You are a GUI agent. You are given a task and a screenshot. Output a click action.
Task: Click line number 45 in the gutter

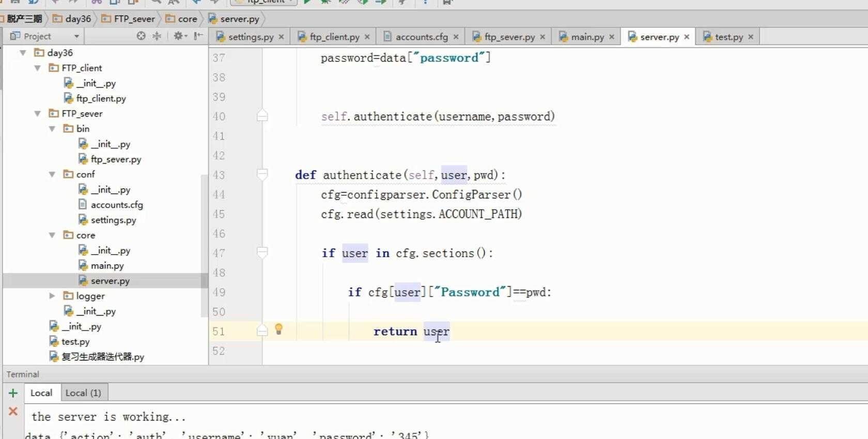click(219, 214)
